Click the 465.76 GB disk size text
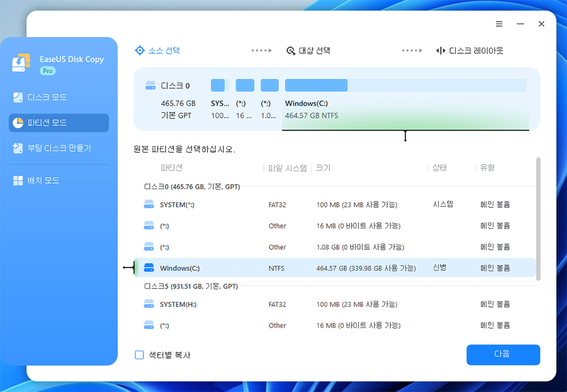This screenshot has height=392, width=567. [178, 104]
